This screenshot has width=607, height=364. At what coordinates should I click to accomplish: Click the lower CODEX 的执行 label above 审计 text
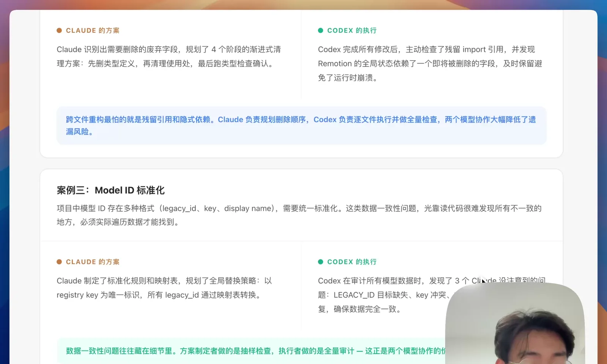352,262
